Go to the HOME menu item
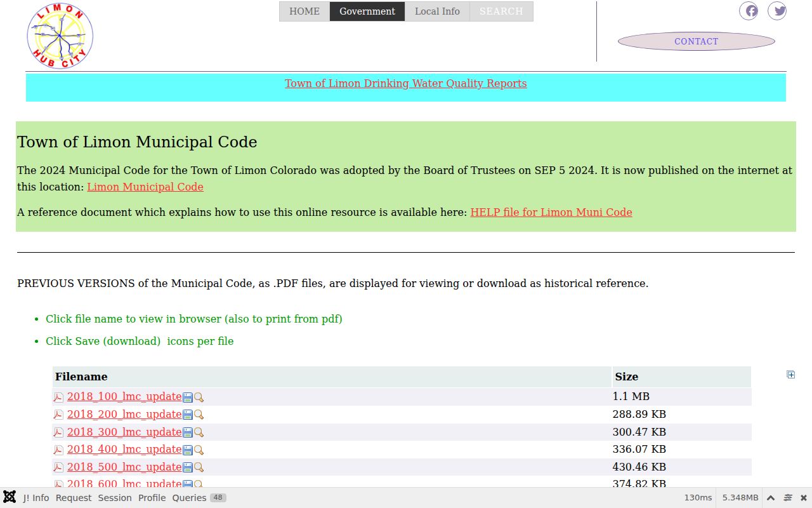Screen dimensions: 812x508 click(304, 11)
